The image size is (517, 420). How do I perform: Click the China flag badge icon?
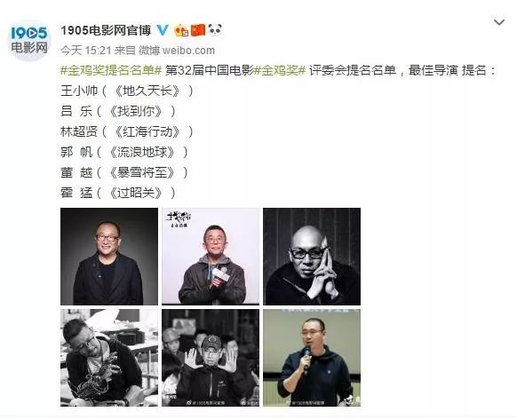(198, 30)
